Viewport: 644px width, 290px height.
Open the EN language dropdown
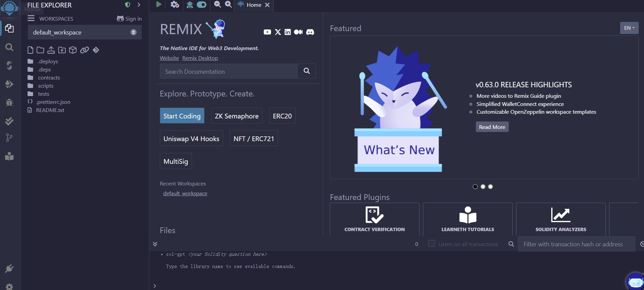coord(629,28)
